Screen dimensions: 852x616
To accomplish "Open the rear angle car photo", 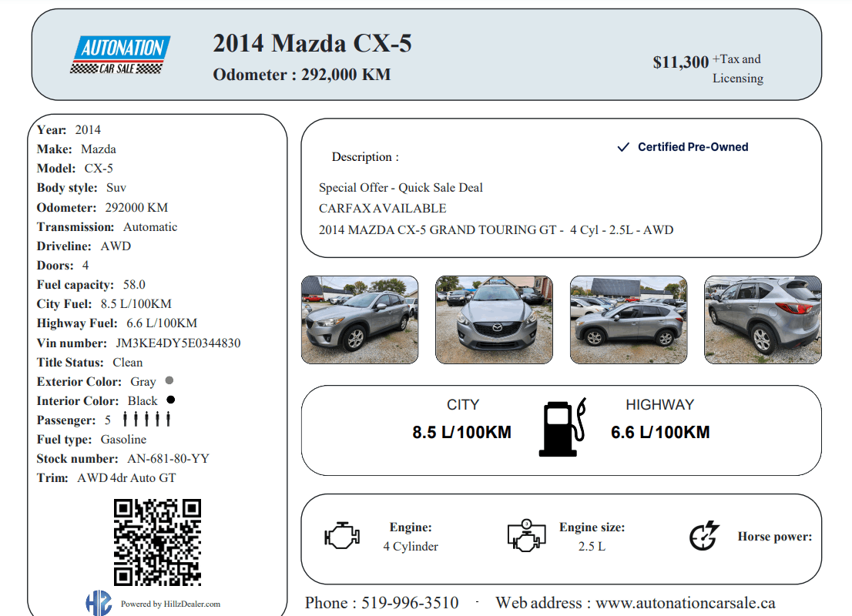I will [763, 320].
